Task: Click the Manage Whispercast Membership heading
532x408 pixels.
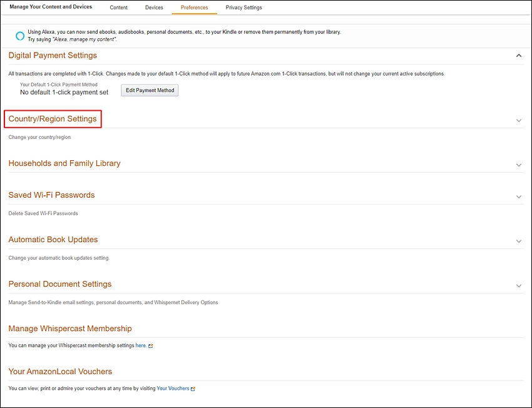Action: (x=70, y=329)
